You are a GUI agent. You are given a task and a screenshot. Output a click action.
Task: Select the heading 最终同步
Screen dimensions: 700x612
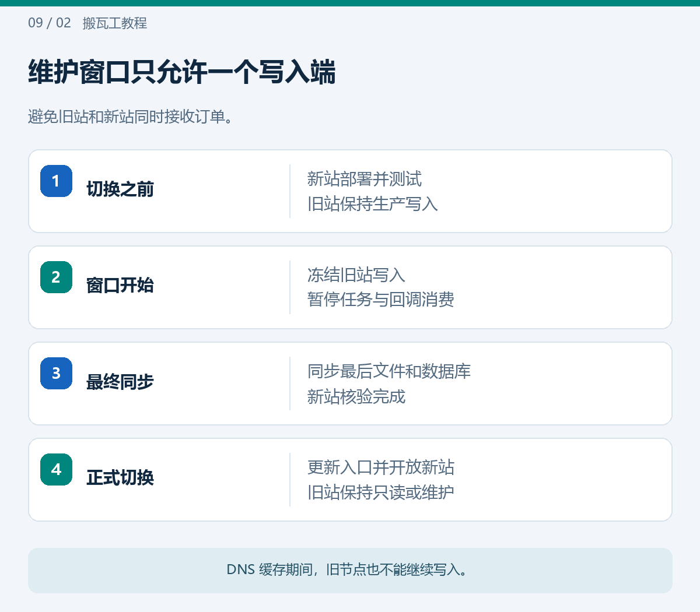click(x=120, y=382)
